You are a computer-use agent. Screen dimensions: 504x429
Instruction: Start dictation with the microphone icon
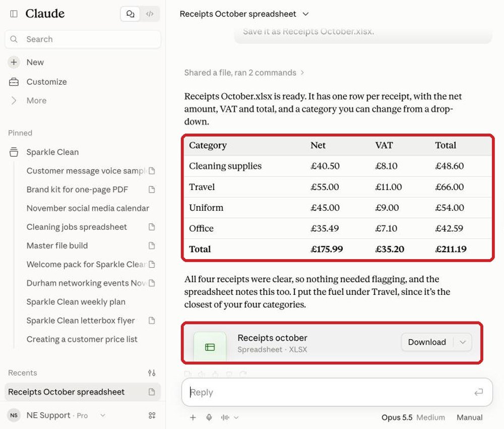pos(209,417)
